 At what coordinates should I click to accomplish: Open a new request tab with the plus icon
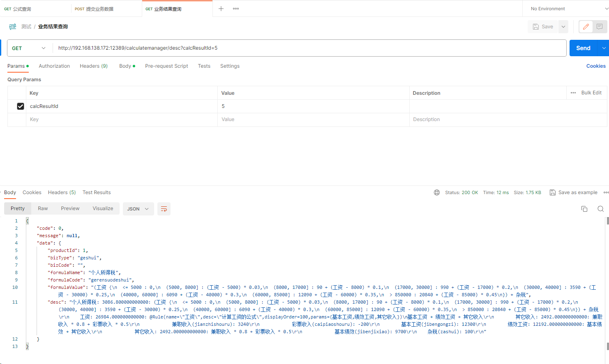pyautogui.click(x=221, y=8)
